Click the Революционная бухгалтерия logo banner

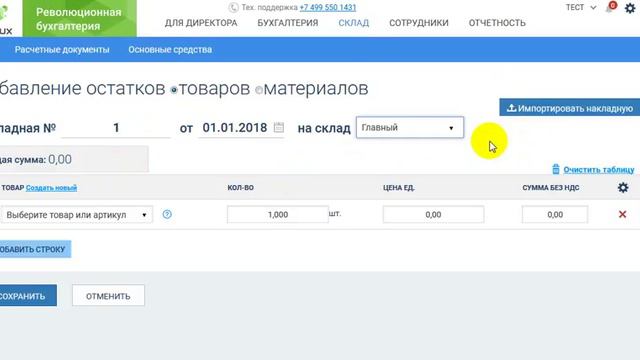80,19
